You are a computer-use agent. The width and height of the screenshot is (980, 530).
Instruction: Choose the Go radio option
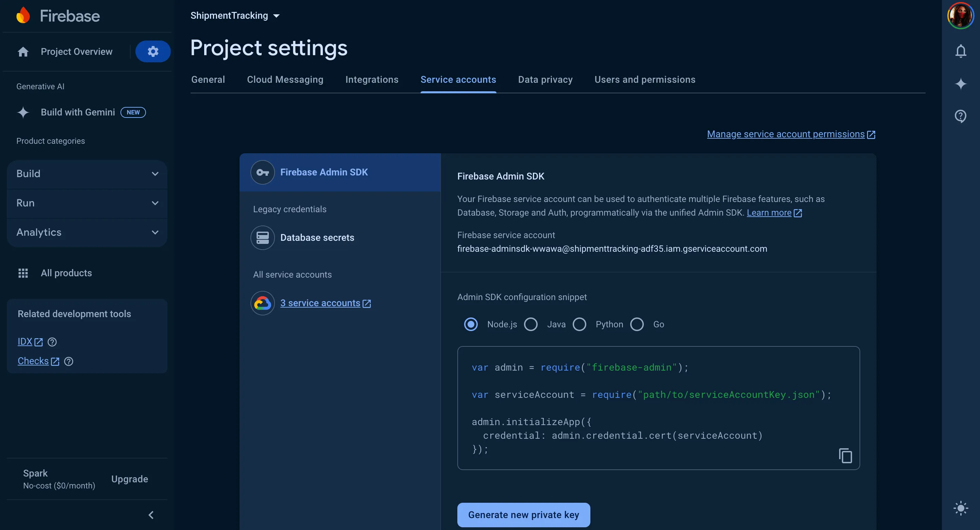click(637, 324)
